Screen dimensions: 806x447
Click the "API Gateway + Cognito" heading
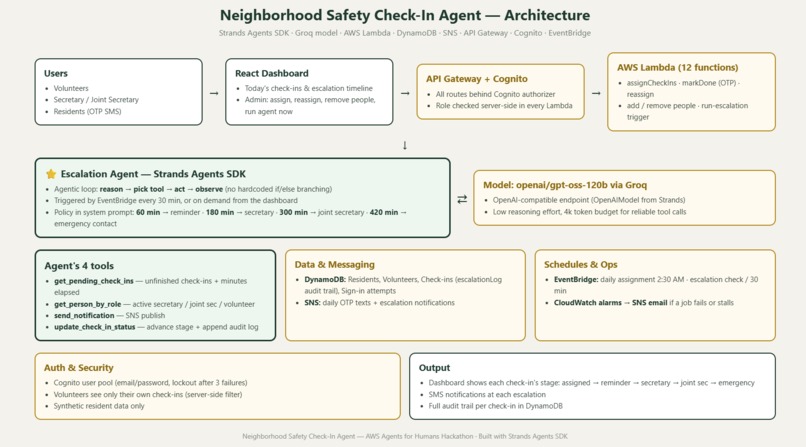[477, 79]
